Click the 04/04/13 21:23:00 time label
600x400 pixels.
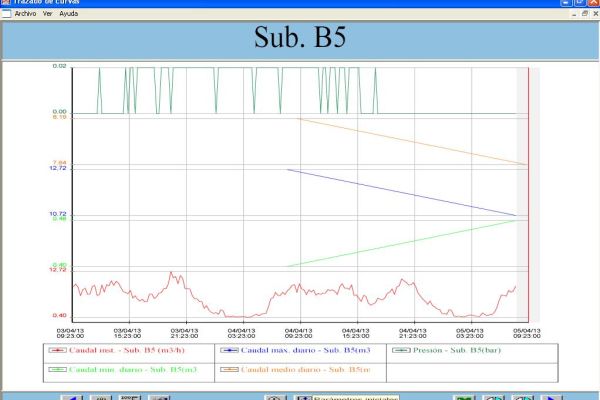coord(412,333)
